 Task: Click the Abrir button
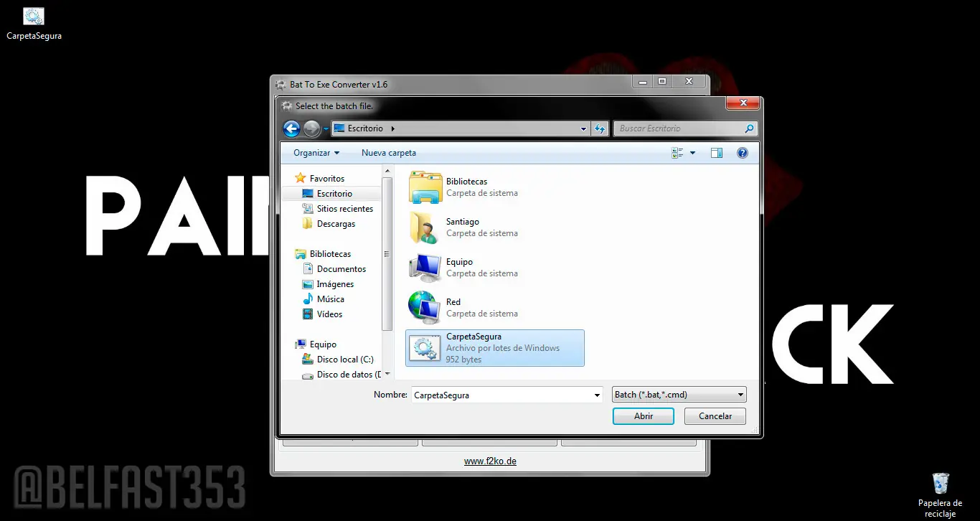(644, 416)
